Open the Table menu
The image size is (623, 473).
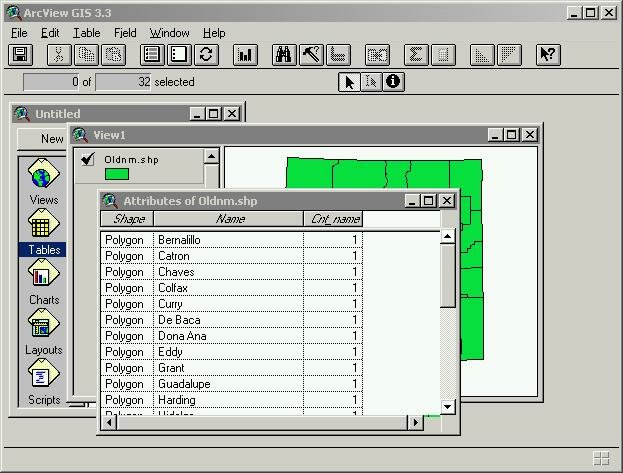[87, 33]
